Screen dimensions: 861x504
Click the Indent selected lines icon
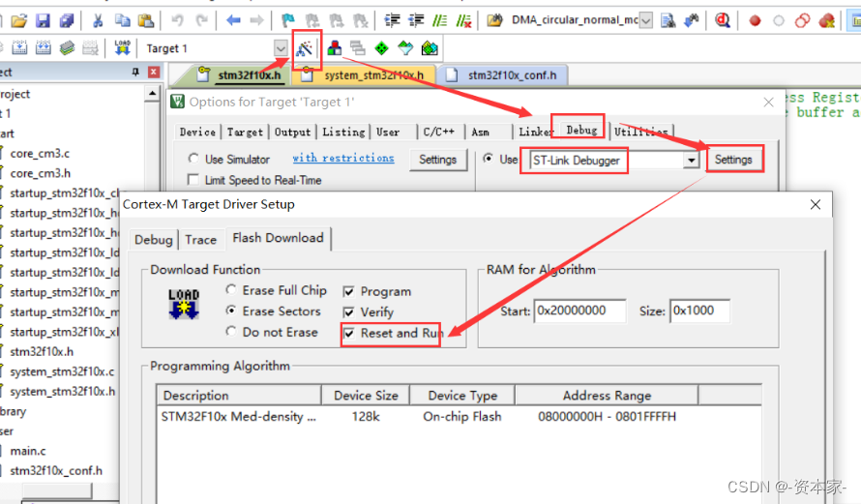[392, 21]
